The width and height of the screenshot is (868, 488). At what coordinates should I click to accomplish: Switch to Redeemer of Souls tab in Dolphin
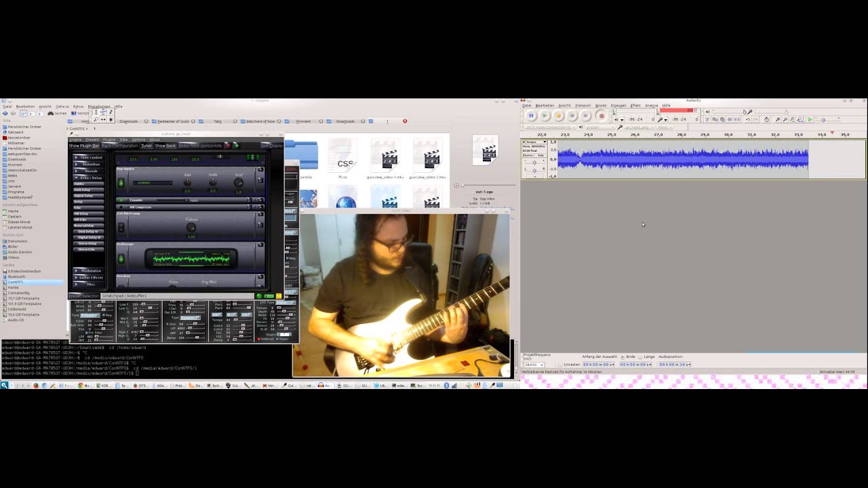tap(173, 121)
